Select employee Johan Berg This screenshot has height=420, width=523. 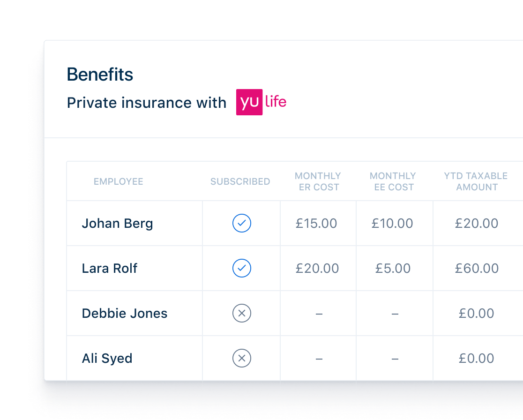[x=118, y=224]
